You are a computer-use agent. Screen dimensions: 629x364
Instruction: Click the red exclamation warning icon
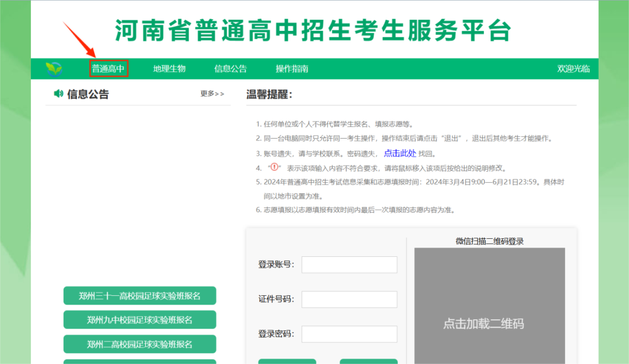click(274, 167)
